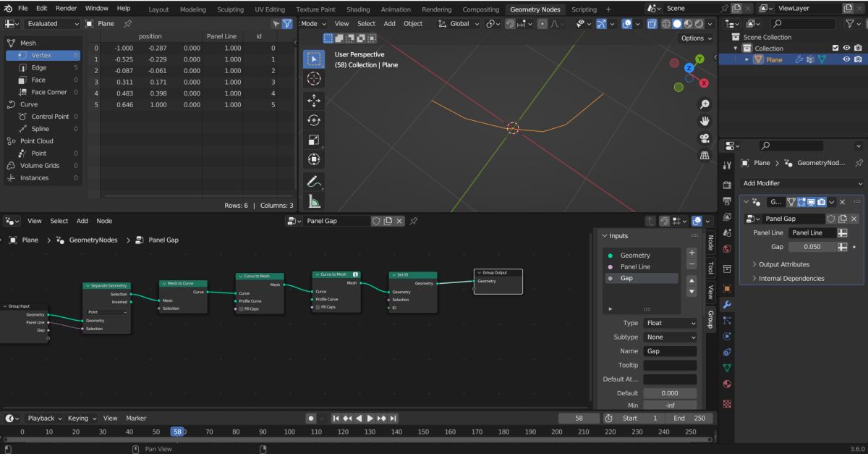Open the Output properties tab icon
This screenshot has height=454, width=868.
point(727,201)
